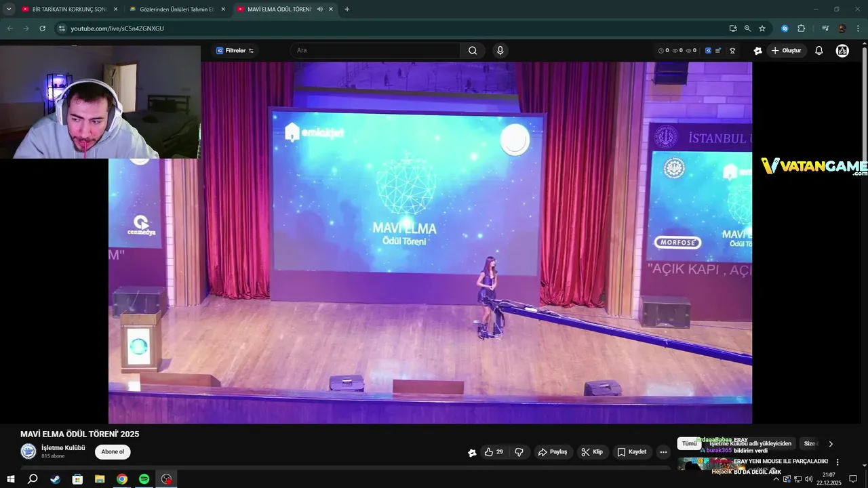The width and height of the screenshot is (868, 488).
Task: Save the video with Kaydet
Action: (632, 452)
